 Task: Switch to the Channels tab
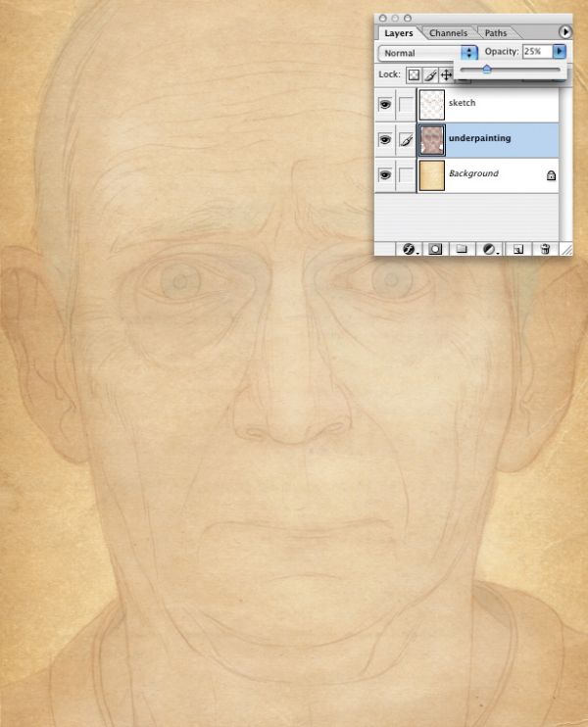[448, 33]
